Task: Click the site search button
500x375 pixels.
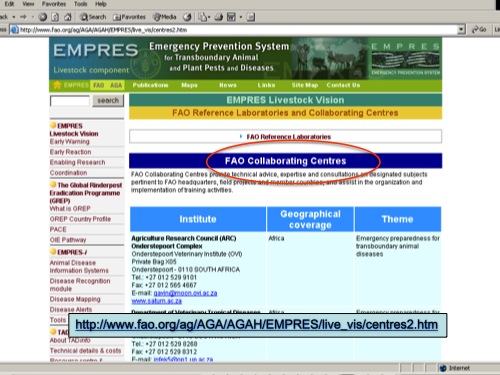Action: pyautogui.click(x=108, y=100)
